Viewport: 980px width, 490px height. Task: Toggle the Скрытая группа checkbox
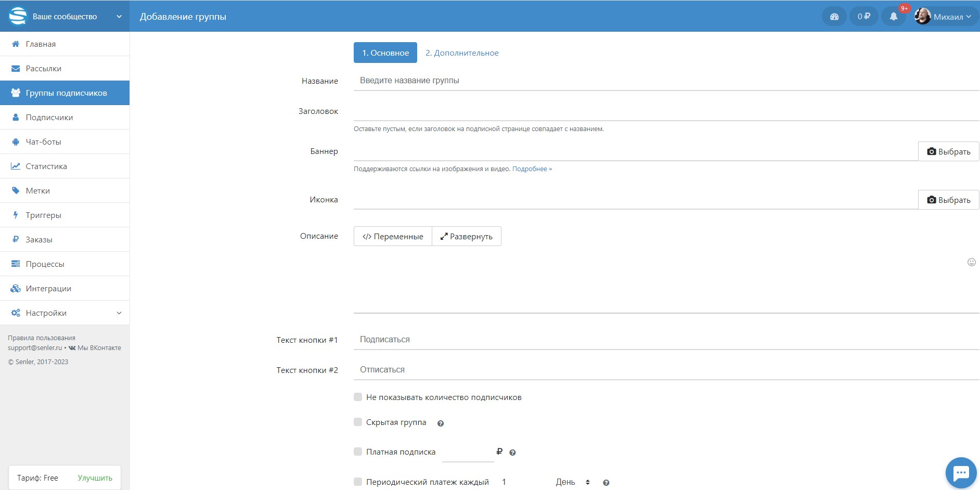[x=358, y=422]
